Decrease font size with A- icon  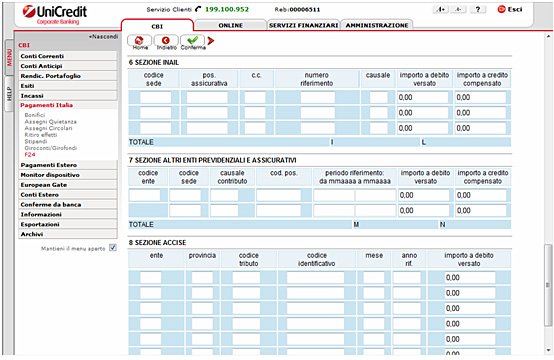[458, 10]
